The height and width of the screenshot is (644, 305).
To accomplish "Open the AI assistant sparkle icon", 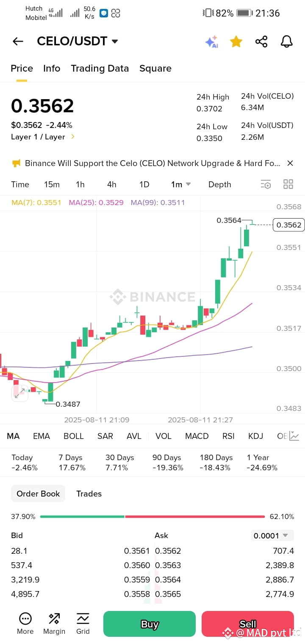I will coord(211,42).
